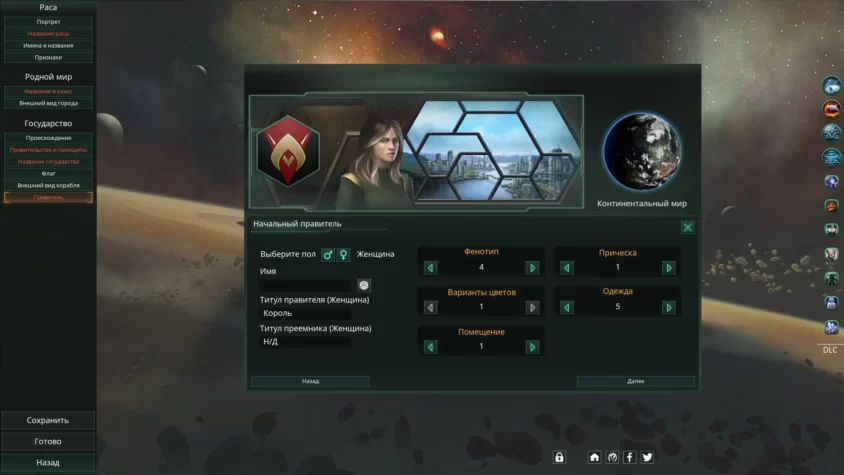Previous Фенотип option arrow
This screenshot has height=475, width=844.
[431, 268]
